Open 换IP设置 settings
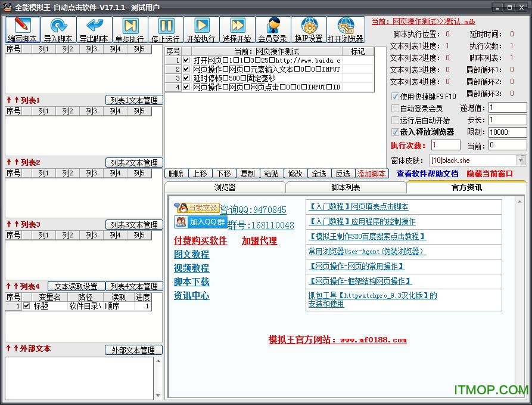Image resolution: width=532 pixels, height=405 pixels. pyautogui.click(x=309, y=30)
